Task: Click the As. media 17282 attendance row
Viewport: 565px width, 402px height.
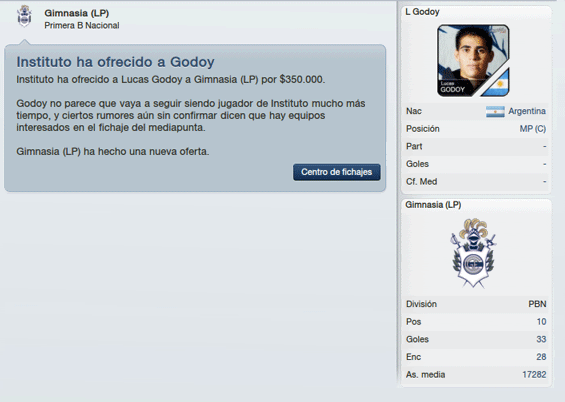Action: click(x=476, y=375)
